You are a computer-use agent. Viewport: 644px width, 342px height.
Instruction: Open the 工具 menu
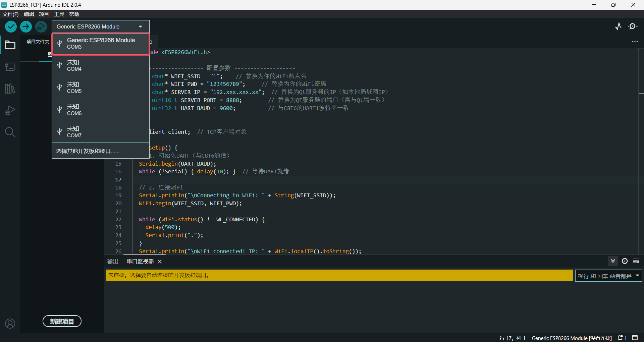pyautogui.click(x=59, y=14)
